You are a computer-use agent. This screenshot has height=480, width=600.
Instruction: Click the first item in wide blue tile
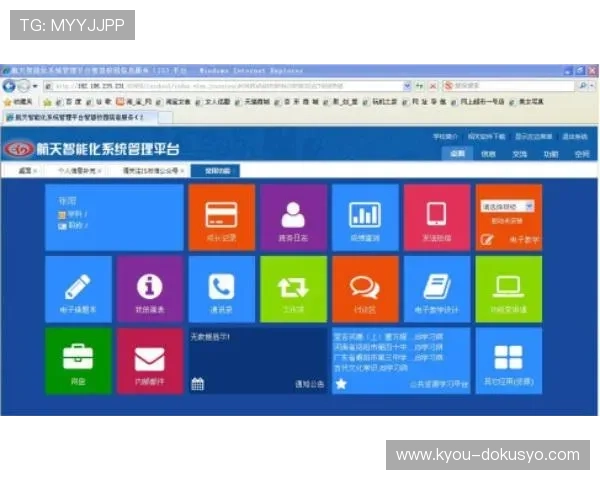[x=73, y=215]
